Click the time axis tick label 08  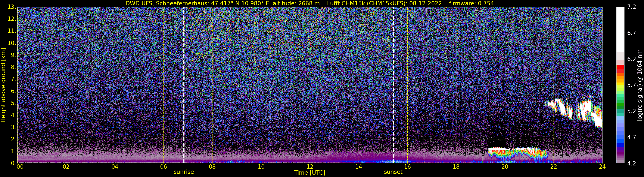click(x=212, y=167)
